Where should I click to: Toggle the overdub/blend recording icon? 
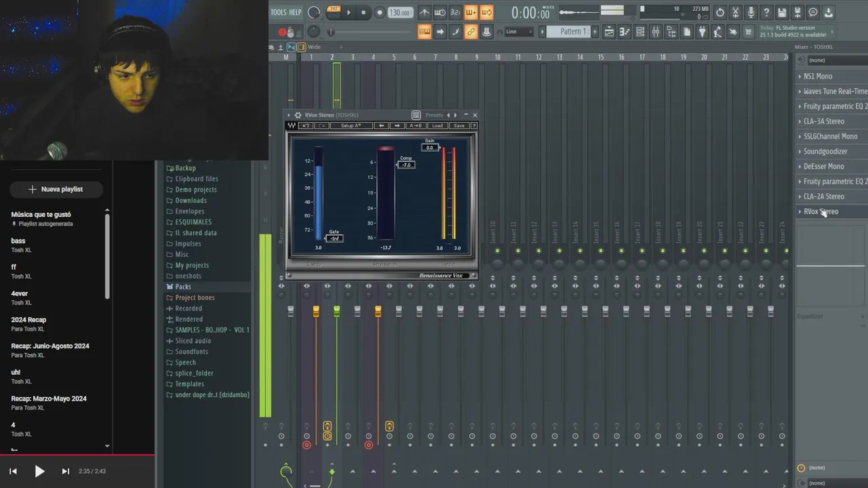pos(471,12)
